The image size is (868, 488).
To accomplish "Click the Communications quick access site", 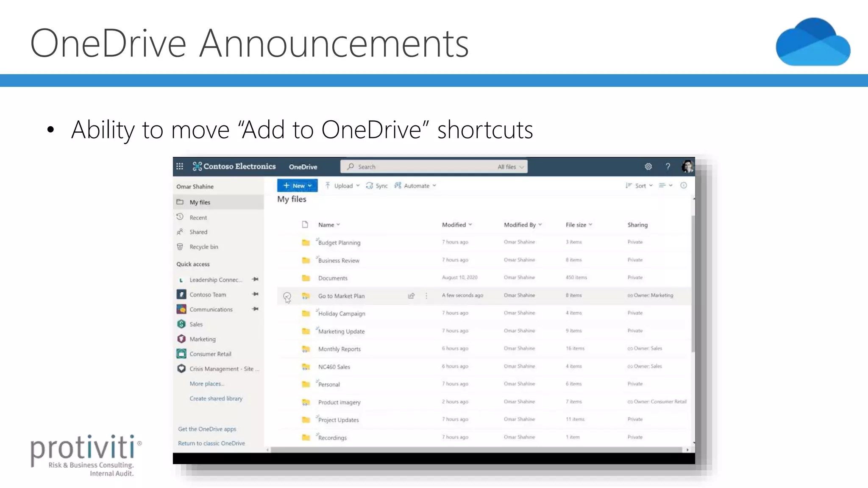I will [211, 309].
